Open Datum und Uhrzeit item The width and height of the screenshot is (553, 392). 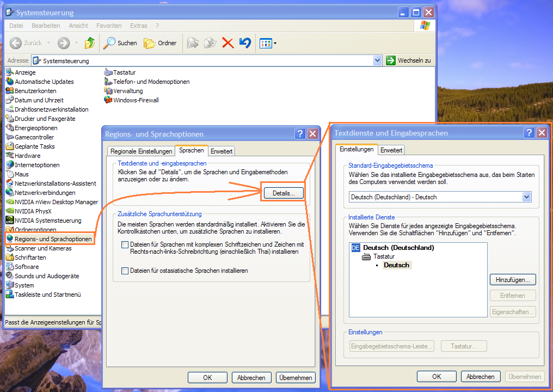coord(39,100)
